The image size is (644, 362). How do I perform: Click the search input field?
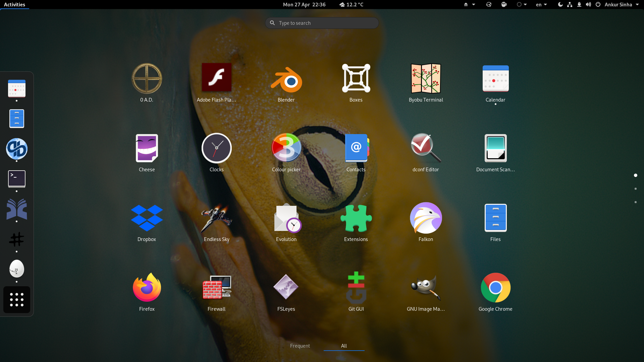click(322, 22)
